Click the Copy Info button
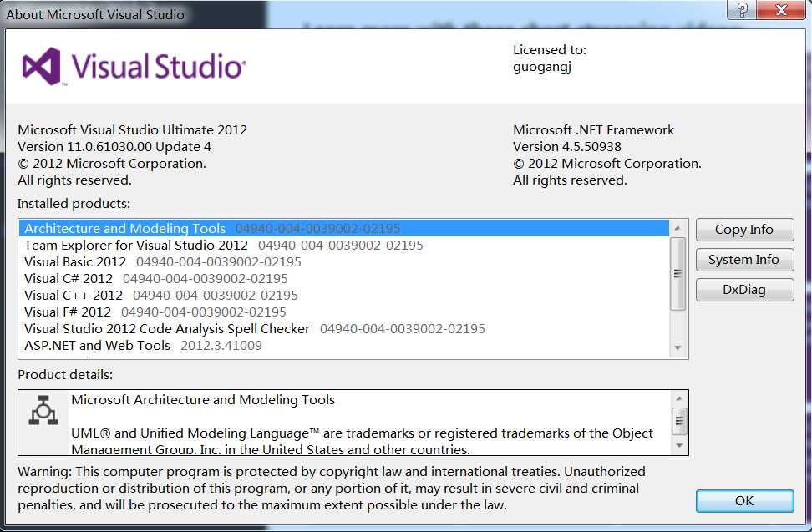Screen dimensions: 812x532 coord(744,230)
